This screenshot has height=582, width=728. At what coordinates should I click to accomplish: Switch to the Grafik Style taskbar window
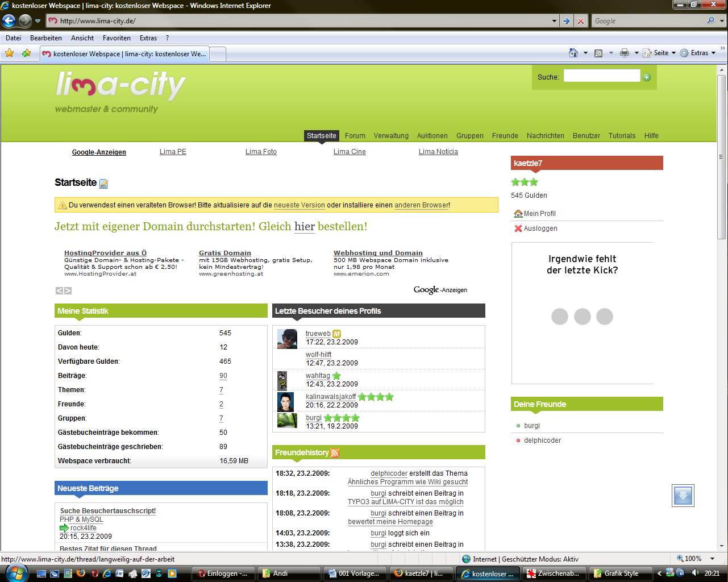click(619, 573)
